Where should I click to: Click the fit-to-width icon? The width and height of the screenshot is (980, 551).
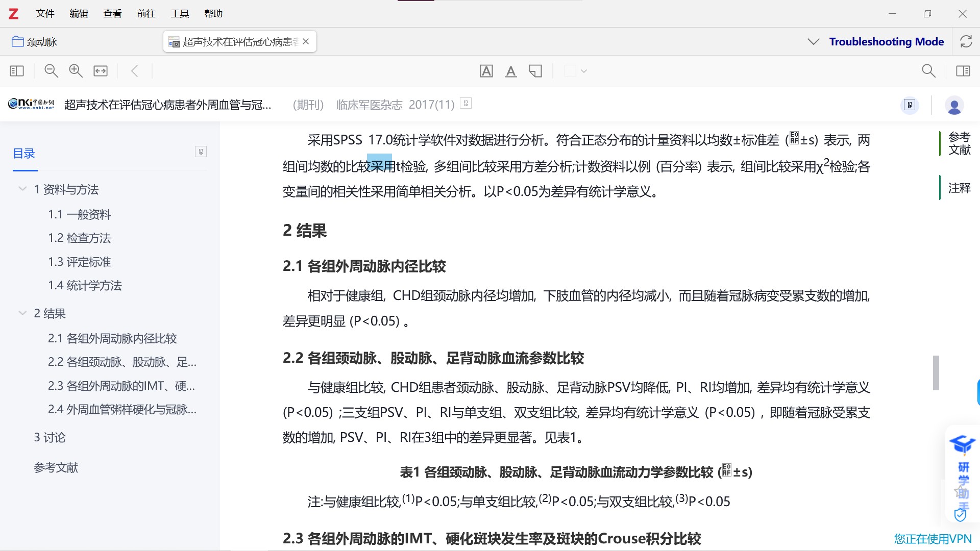point(101,71)
